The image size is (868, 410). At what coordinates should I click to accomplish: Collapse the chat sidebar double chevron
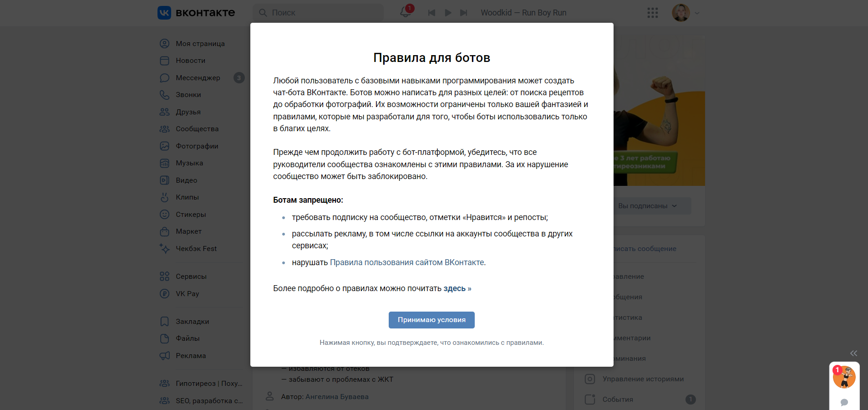[853, 353]
